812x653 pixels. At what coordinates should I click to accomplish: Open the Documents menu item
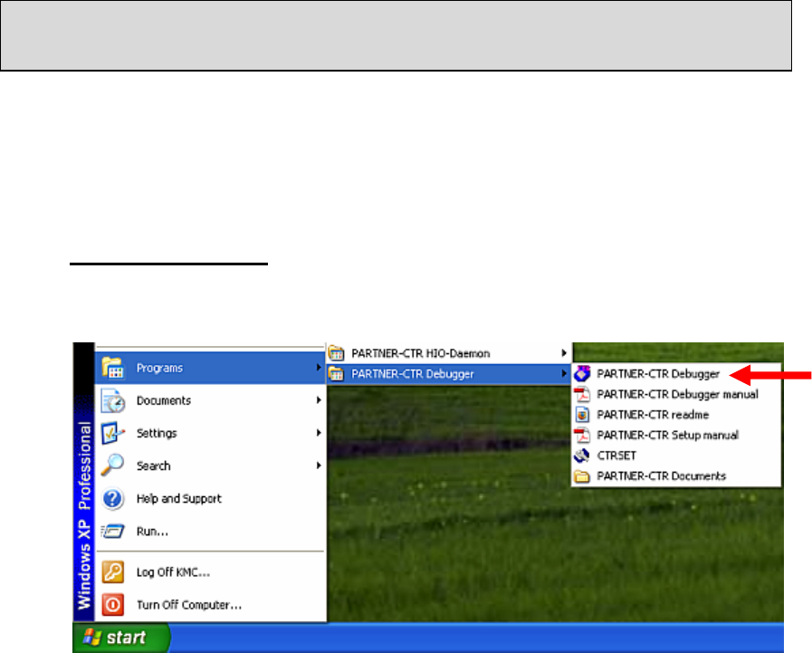210,400
